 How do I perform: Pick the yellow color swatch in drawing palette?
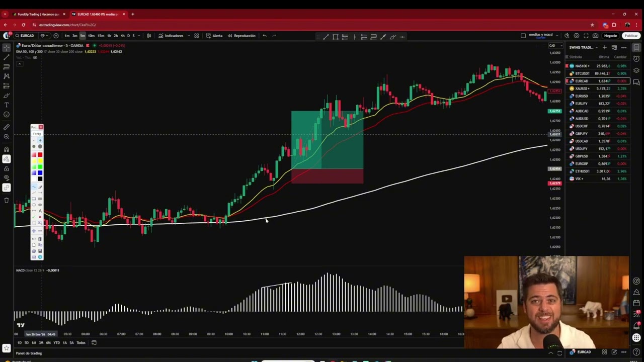tap(40, 161)
